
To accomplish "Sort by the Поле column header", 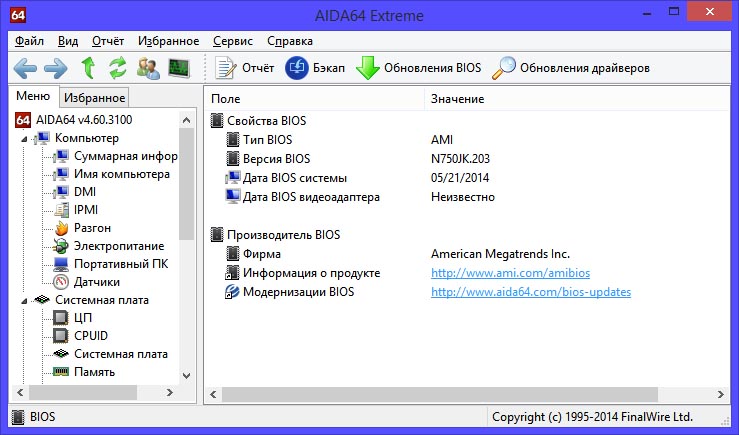I will pos(315,99).
